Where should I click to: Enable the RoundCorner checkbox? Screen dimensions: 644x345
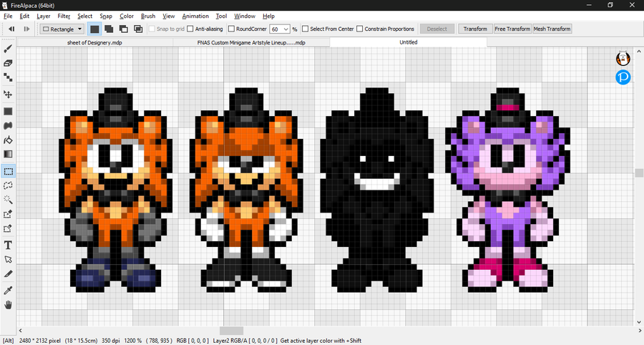tap(231, 29)
